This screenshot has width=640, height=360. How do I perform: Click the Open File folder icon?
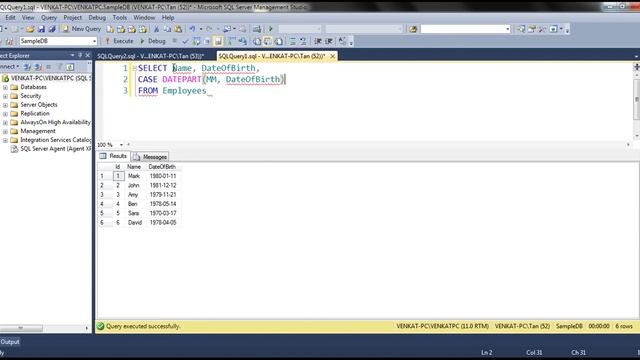[x=30, y=29]
